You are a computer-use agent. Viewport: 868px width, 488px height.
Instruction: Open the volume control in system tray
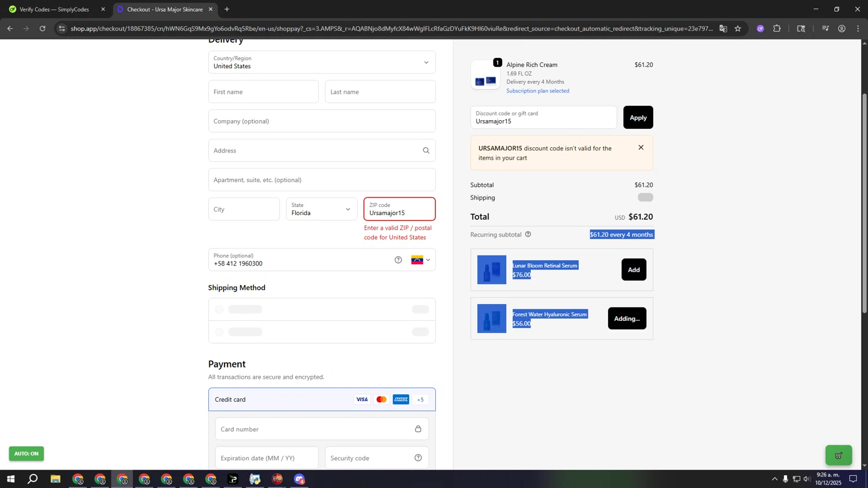[x=807, y=479]
